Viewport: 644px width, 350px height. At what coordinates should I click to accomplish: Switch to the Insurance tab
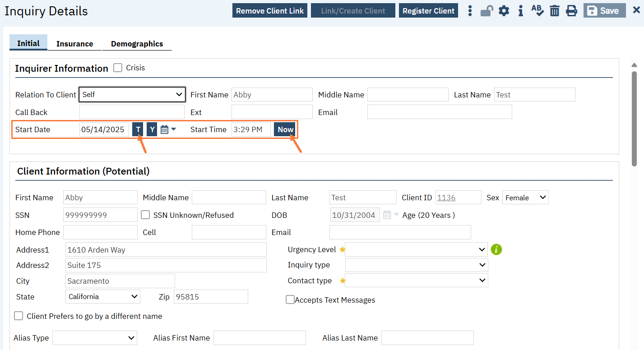[x=74, y=44]
